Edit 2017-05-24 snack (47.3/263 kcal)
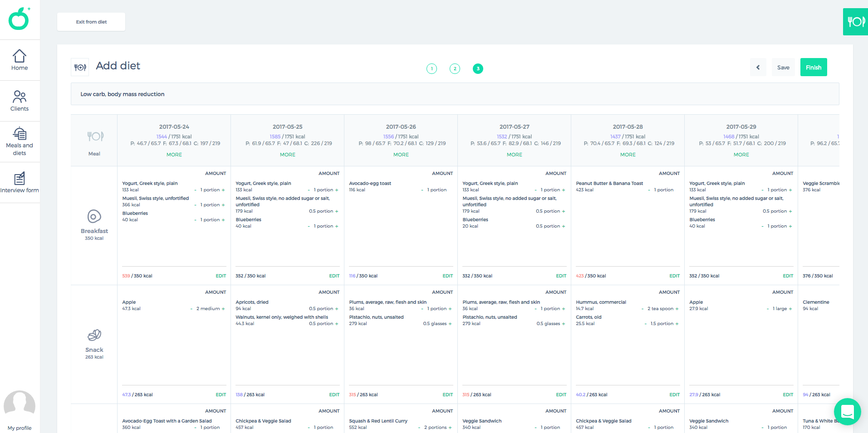 point(221,395)
